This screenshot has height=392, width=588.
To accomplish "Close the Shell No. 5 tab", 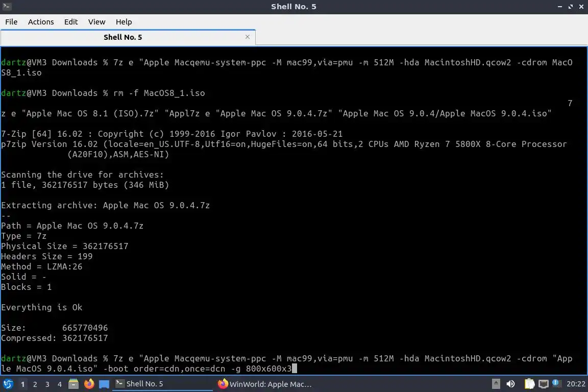I will point(248,37).
